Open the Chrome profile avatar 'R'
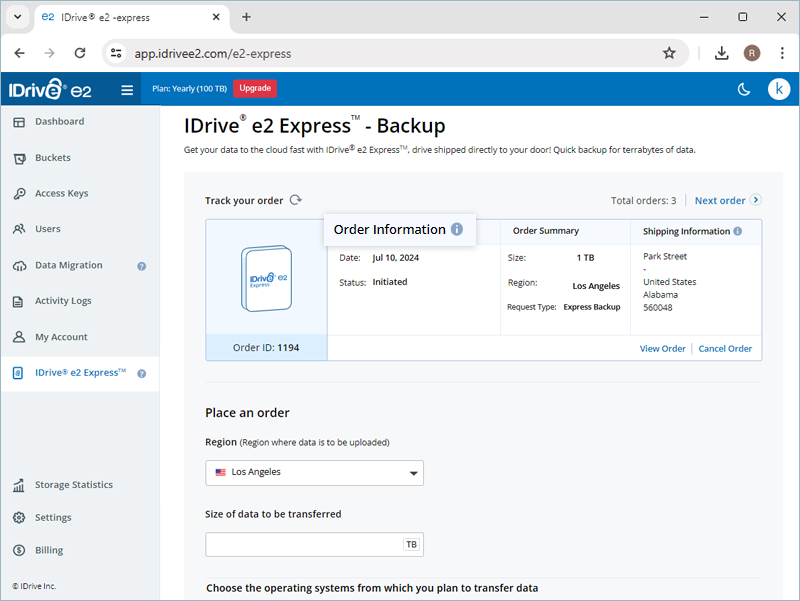Screen dimensions: 800x601 pos(752,53)
